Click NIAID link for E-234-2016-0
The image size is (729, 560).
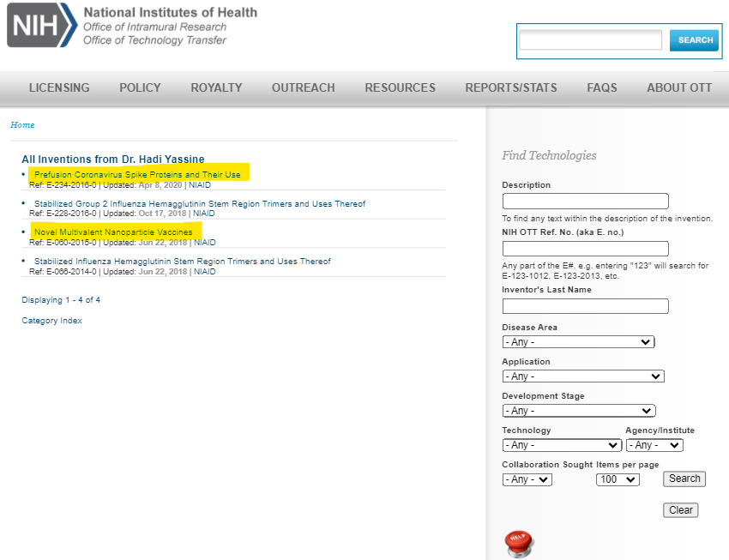pyautogui.click(x=200, y=185)
